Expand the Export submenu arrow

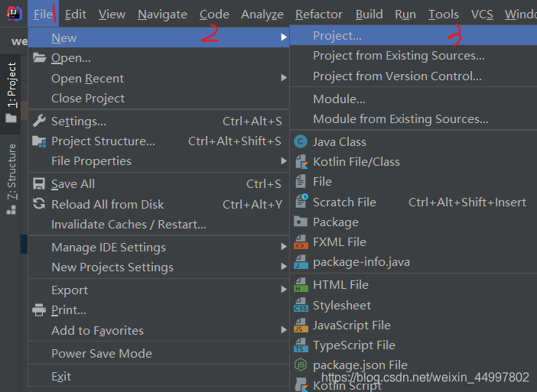pos(284,290)
